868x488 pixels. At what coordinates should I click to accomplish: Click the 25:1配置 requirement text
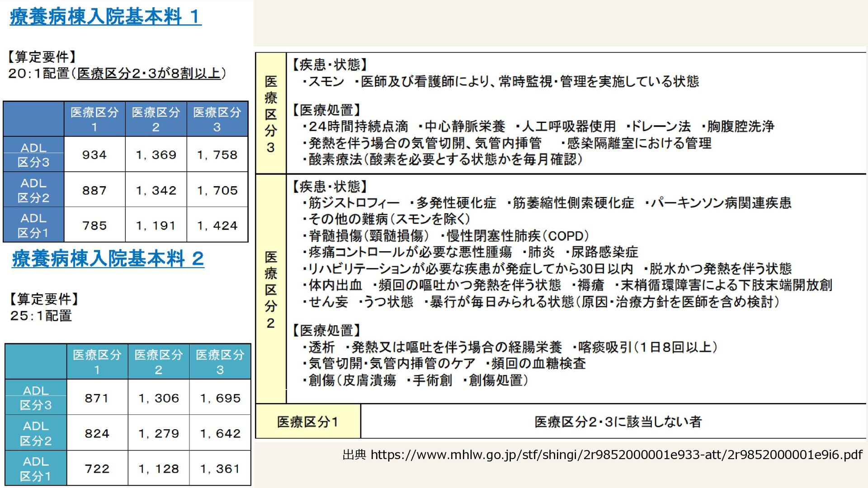tap(41, 315)
